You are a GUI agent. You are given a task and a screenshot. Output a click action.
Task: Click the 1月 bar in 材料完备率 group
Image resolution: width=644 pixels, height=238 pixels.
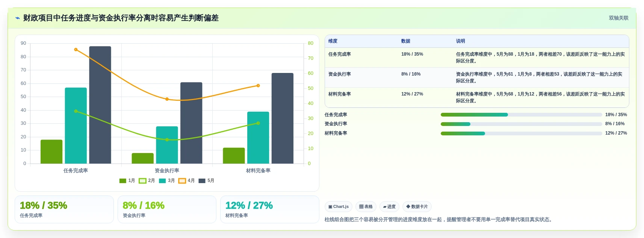point(234,156)
